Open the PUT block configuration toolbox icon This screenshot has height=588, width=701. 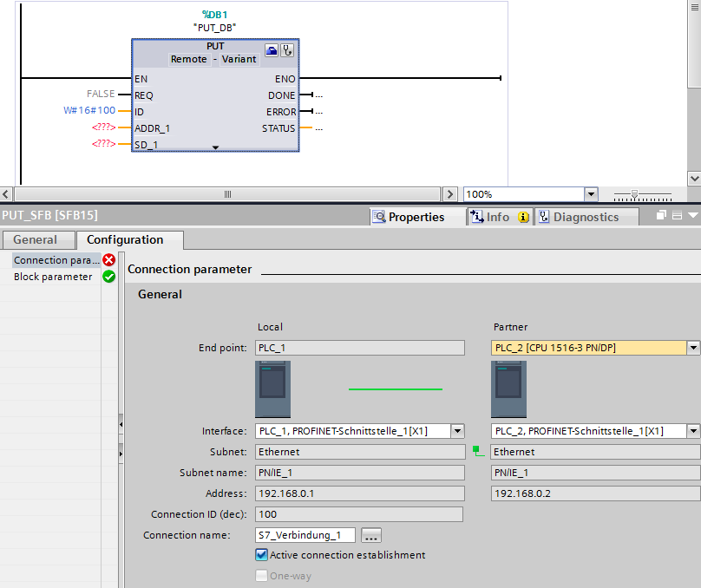click(272, 51)
